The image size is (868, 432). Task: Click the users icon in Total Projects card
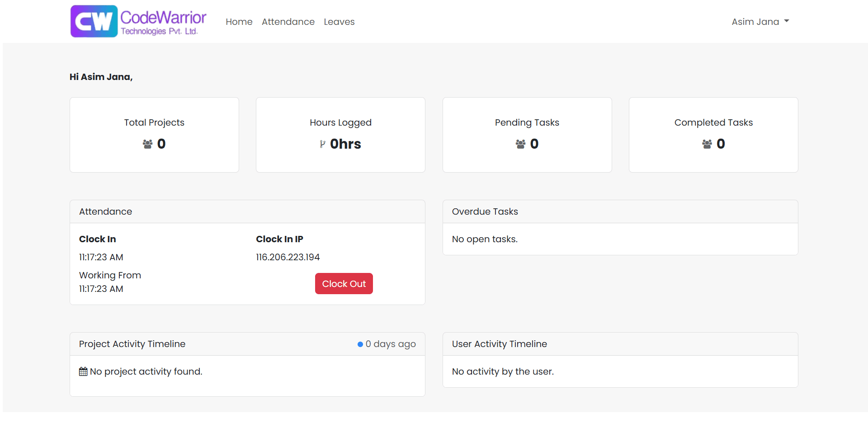click(147, 144)
